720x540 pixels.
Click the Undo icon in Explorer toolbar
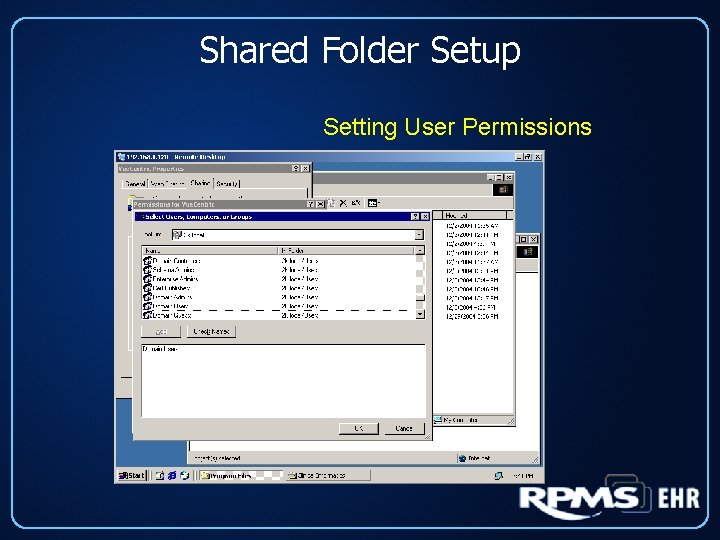click(356, 203)
